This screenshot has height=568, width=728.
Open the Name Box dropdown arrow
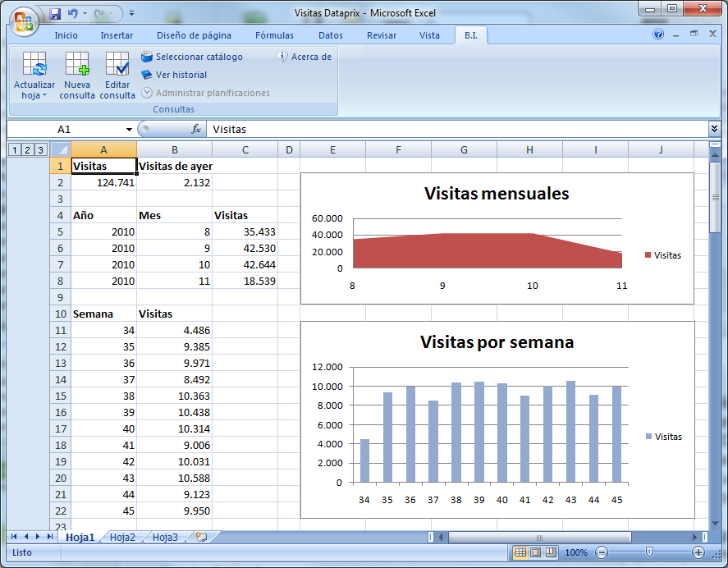pyautogui.click(x=129, y=130)
